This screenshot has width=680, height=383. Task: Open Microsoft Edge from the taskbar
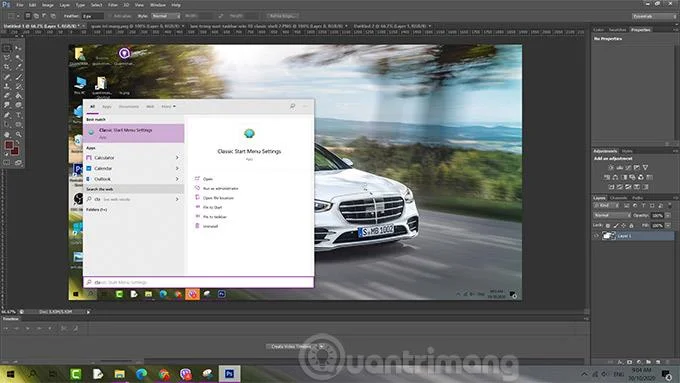coord(141,373)
